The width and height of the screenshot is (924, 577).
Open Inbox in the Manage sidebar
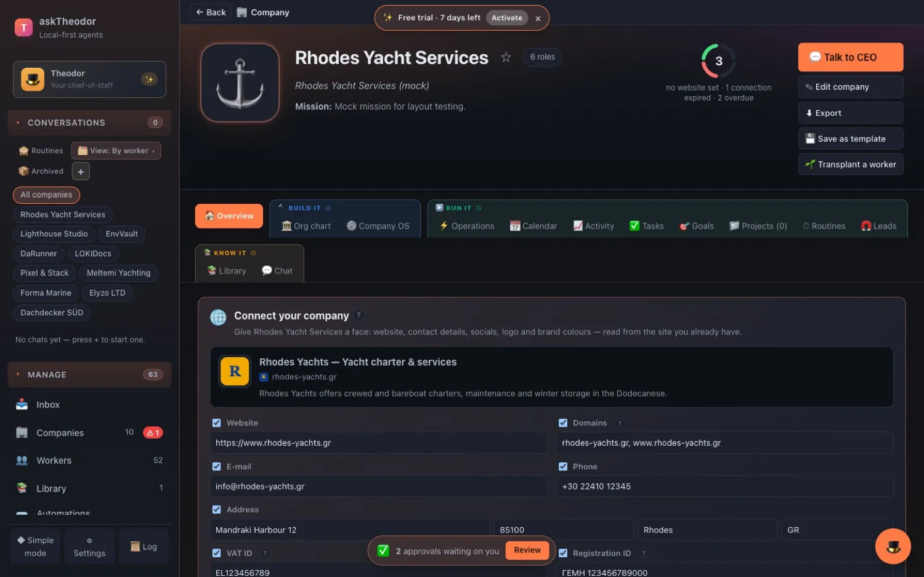pyautogui.click(x=89, y=405)
